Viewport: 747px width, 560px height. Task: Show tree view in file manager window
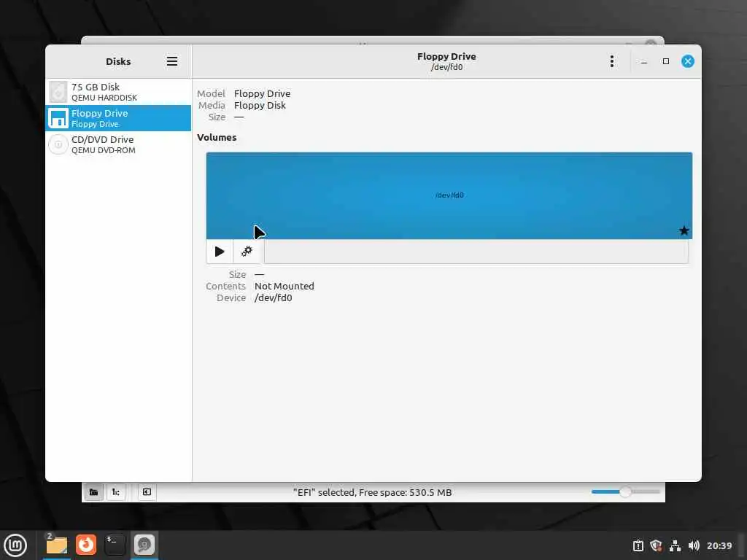116,492
